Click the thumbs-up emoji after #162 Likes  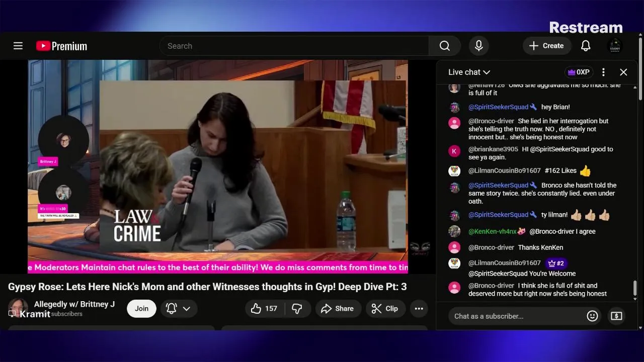pos(585,170)
